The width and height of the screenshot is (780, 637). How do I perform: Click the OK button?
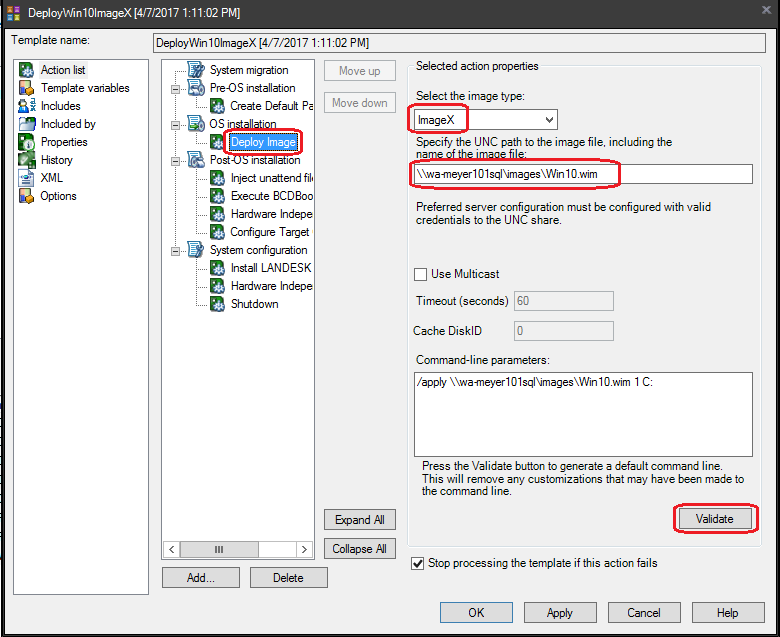coord(476,613)
